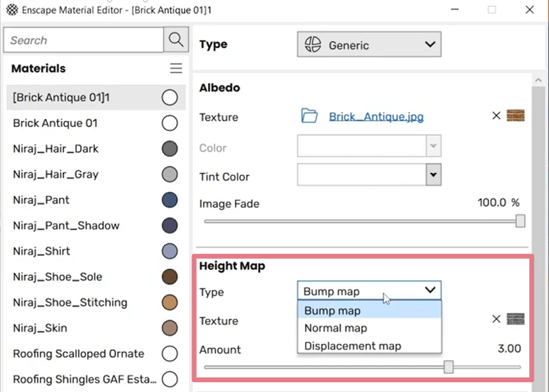Image resolution: width=549 pixels, height=392 pixels.
Task: Click the Niraj_Pant_Shadow color circle
Action: pos(170,225)
